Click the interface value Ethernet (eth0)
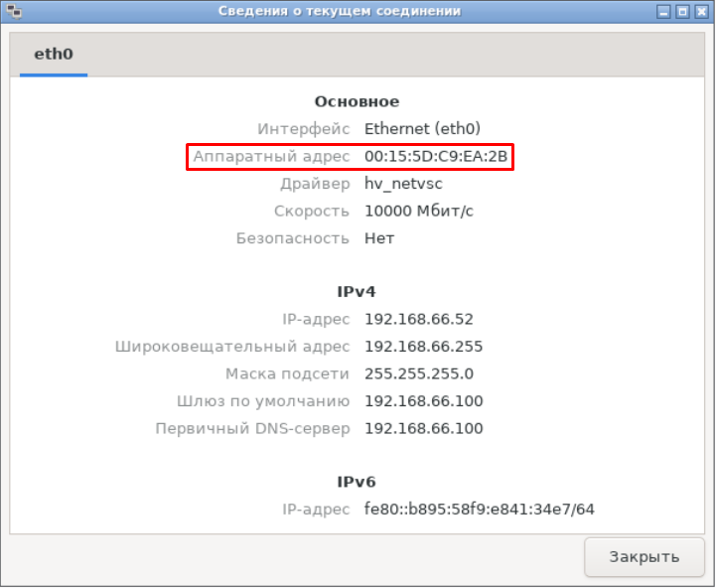The width and height of the screenshot is (716, 588). tap(422, 129)
